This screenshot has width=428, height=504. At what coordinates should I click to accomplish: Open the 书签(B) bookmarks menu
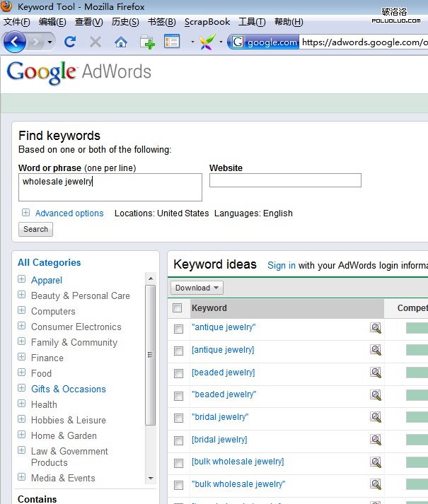[x=161, y=22]
